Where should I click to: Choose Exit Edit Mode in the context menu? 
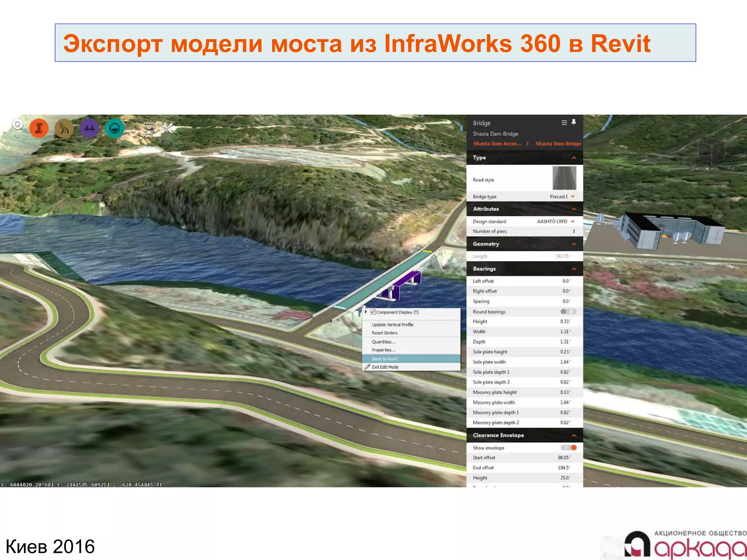(x=385, y=367)
